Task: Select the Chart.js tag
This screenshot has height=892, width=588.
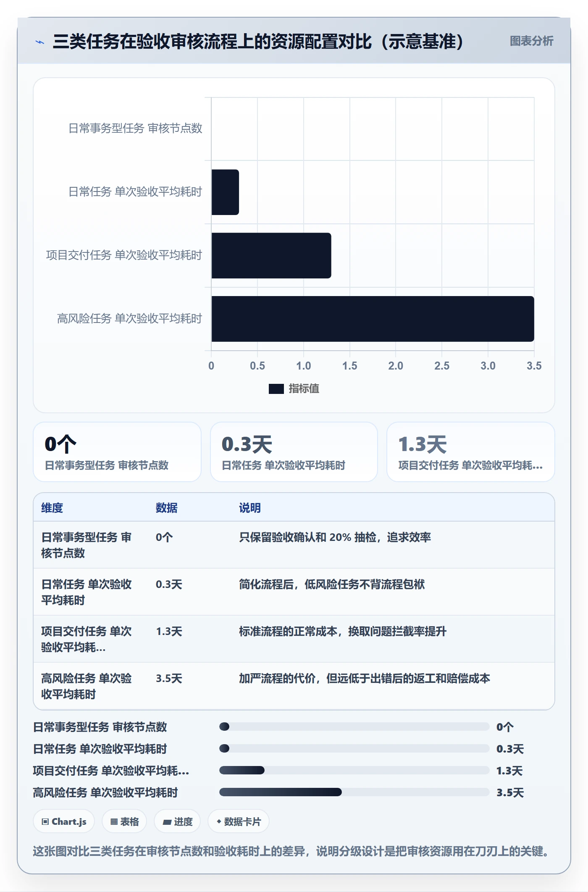Action: click(64, 821)
